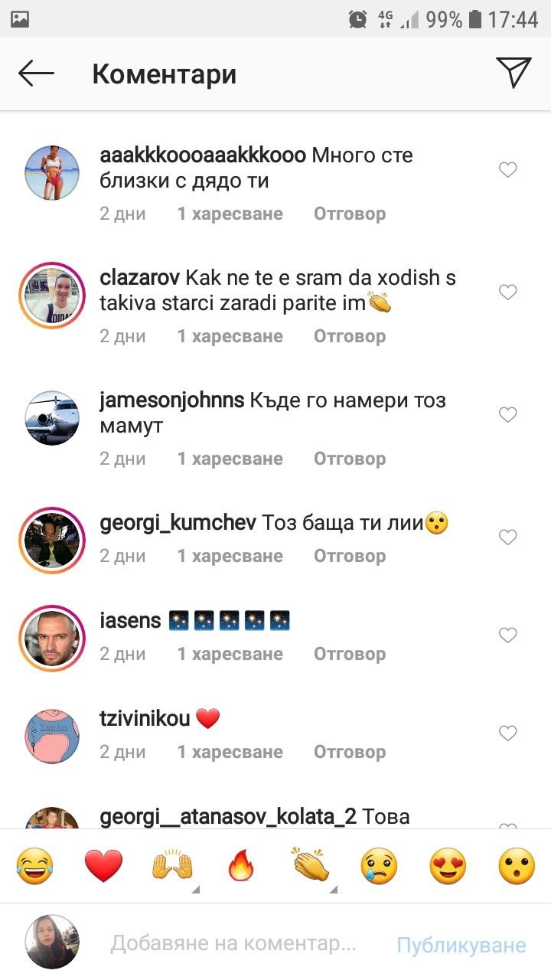Insert the heart eyes emoji

coord(448,867)
